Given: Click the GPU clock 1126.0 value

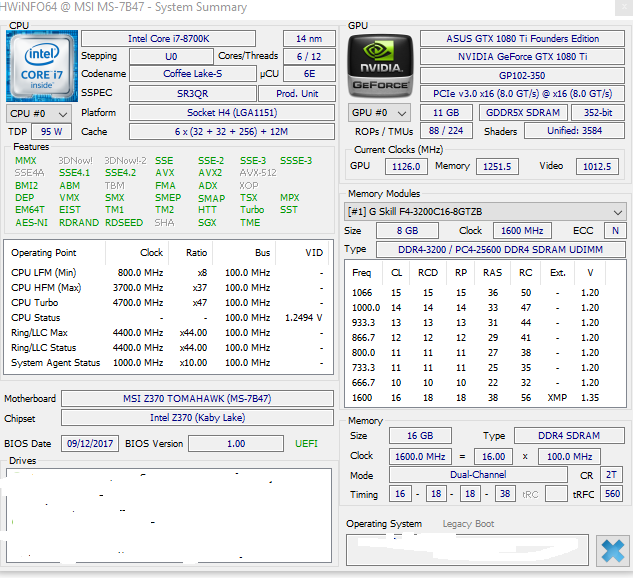Looking at the screenshot, I should (406, 166).
